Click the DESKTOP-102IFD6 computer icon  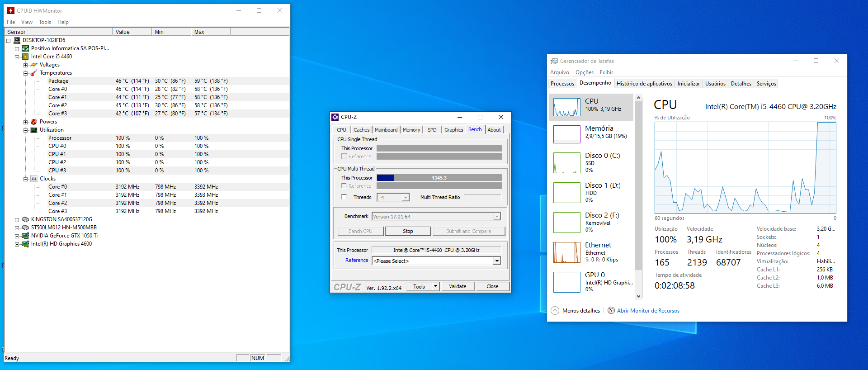17,40
